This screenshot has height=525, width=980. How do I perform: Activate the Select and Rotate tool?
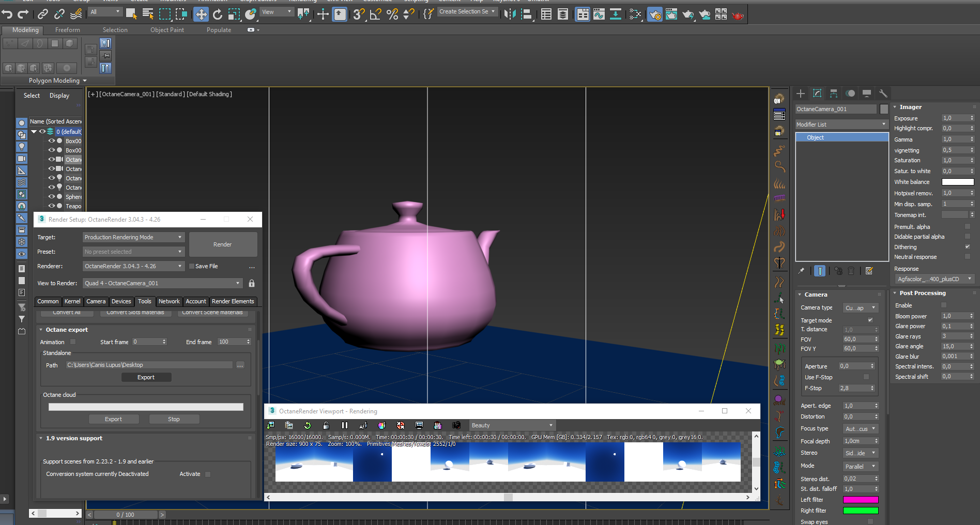click(218, 14)
